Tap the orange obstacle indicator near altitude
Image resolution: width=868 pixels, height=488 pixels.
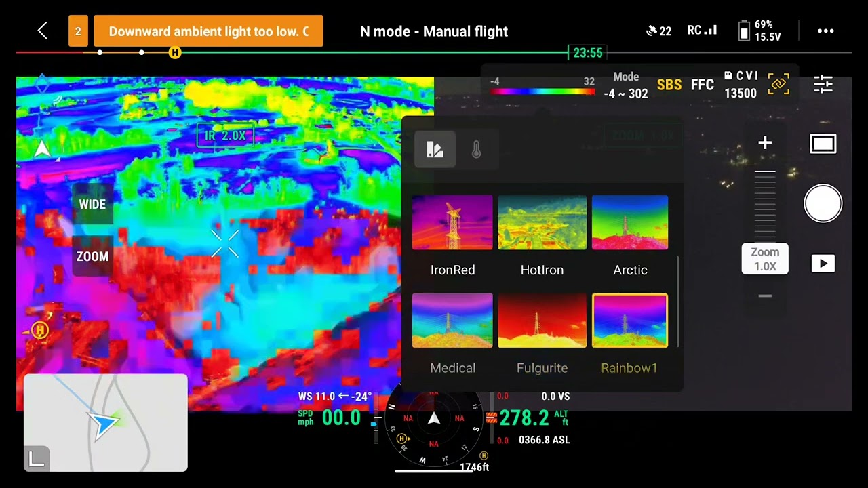pos(492,418)
